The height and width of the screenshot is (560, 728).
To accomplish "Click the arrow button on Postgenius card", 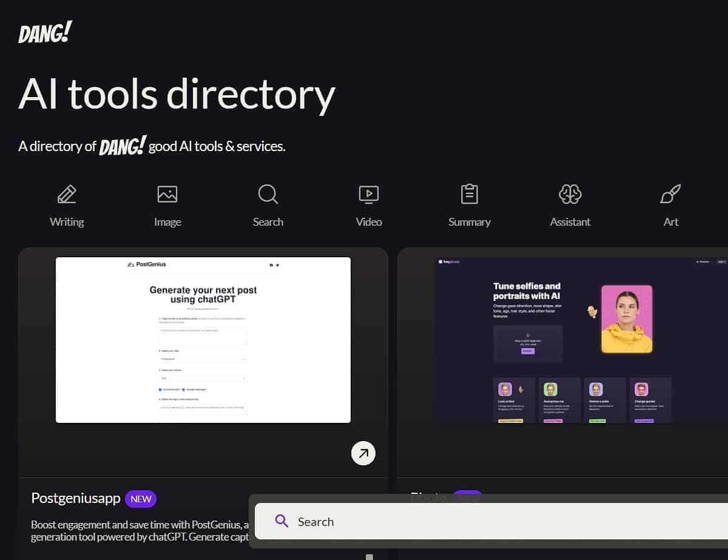I will click(363, 453).
